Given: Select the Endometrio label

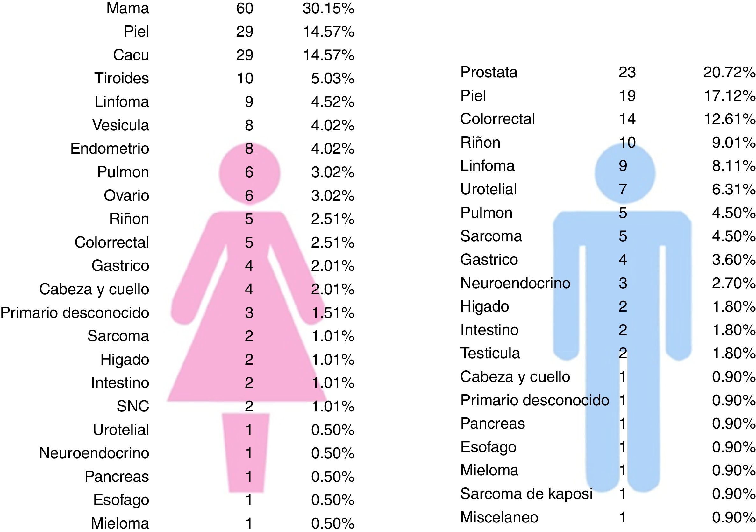Looking at the screenshot, I should 110,148.
